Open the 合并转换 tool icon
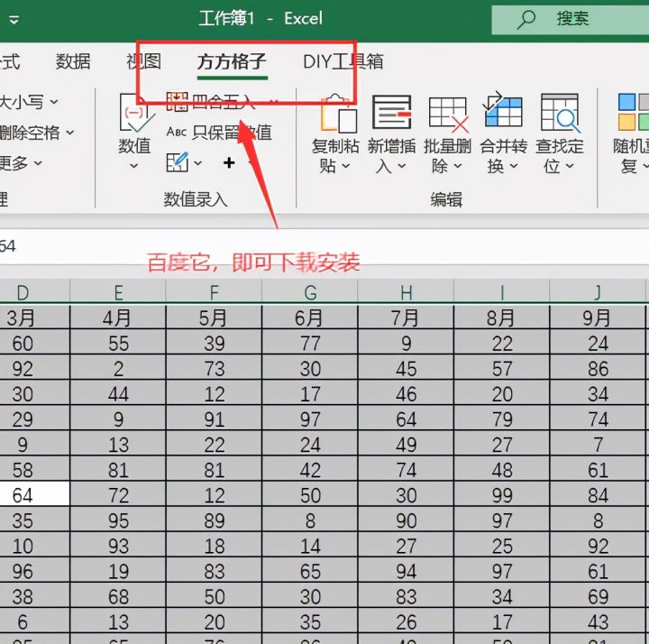649x644 pixels. point(502,110)
